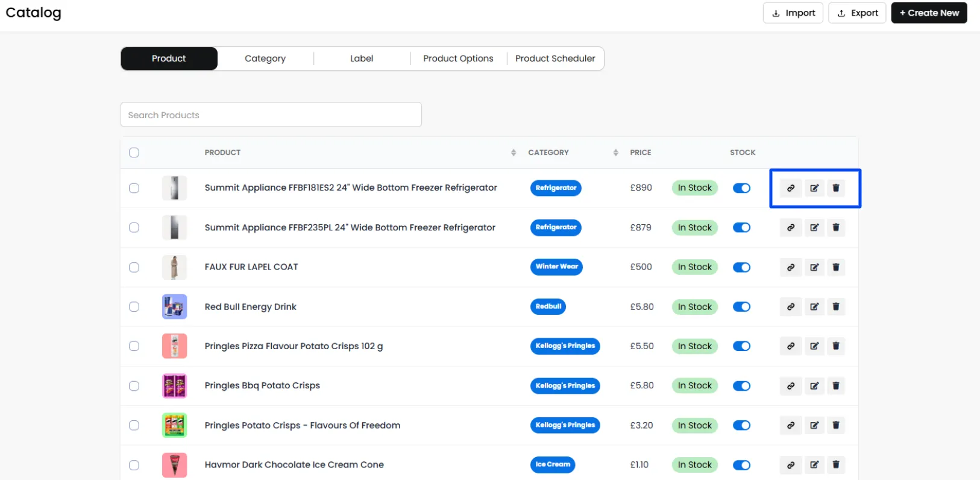Delete the Summit Appliance FFBF181ES2 product
The height and width of the screenshot is (480, 980).
(x=836, y=188)
